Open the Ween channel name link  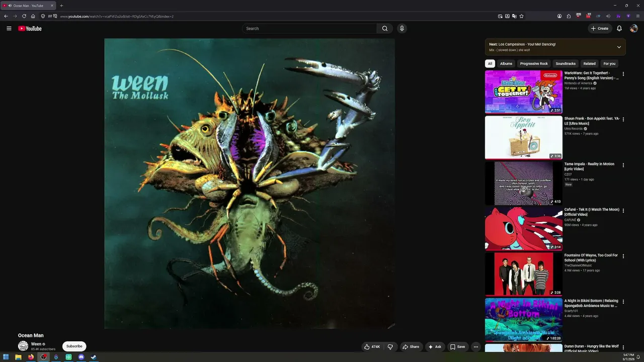click(x=36, y=344)
